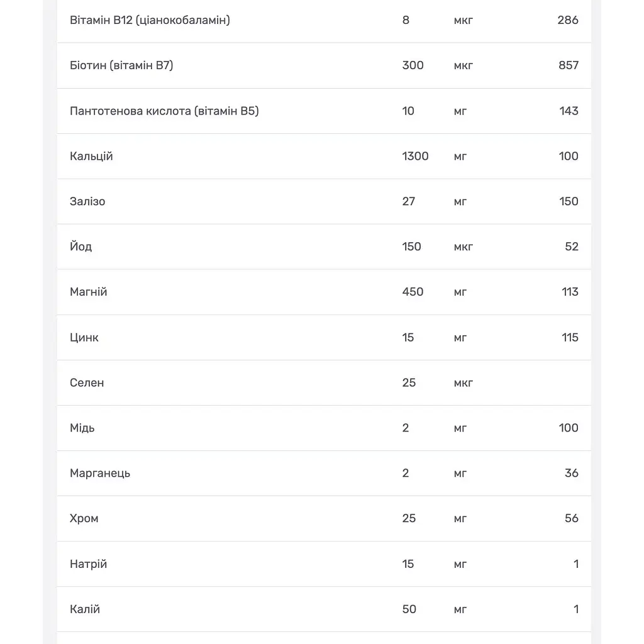Click the Пантотенова кислота (вітамін B5) label
644x644 pixels.
[164, 111]
